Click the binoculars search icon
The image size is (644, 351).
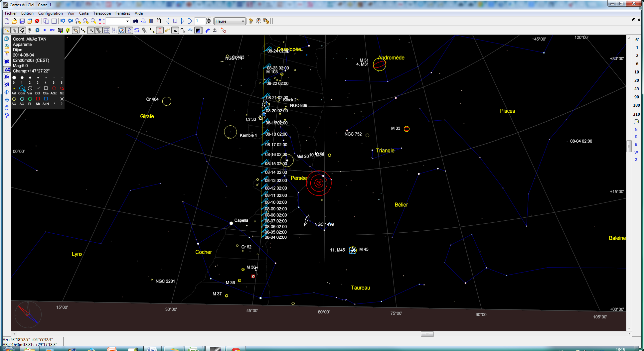136,21
